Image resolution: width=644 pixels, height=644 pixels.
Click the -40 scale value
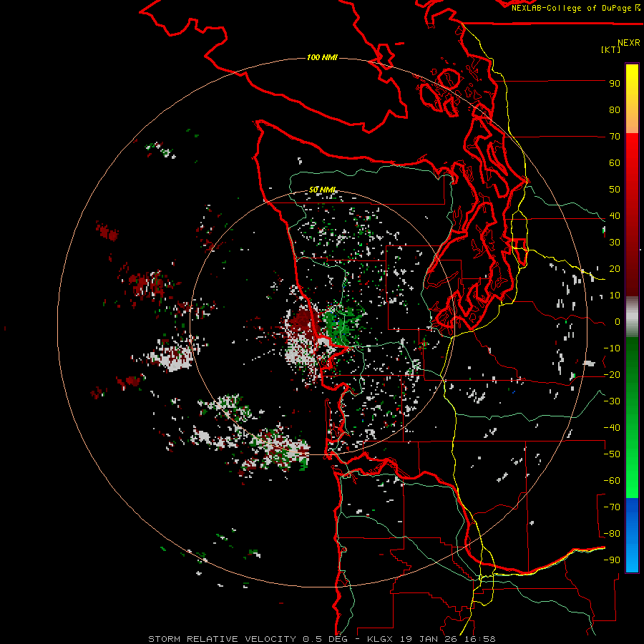[612, 428]
